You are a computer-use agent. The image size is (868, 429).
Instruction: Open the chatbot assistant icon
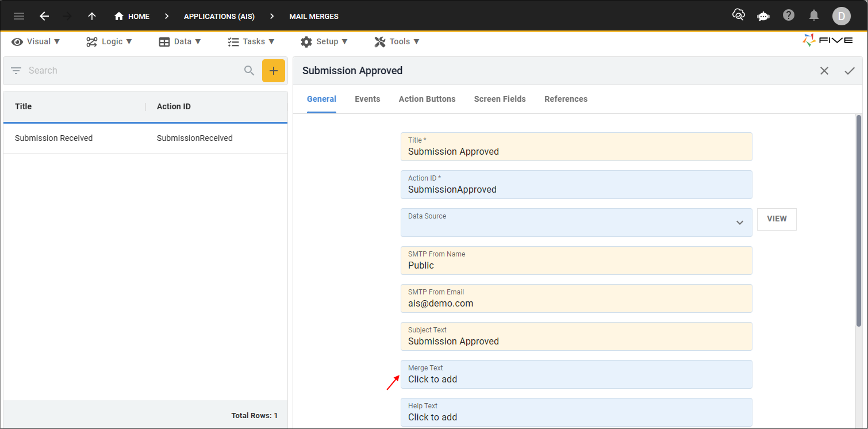pyautogui.click(x=763, y=16)
